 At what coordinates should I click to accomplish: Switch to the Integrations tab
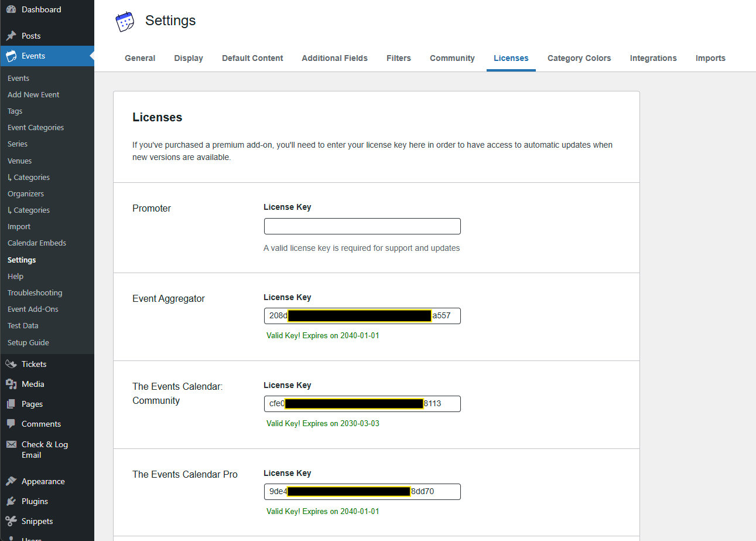(653, 58)
